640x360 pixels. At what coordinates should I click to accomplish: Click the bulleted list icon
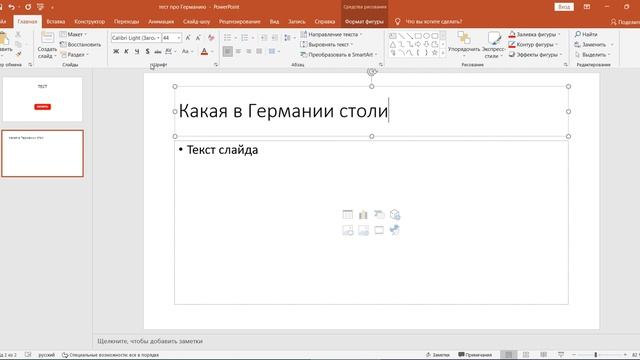click(x=228, y=38)
